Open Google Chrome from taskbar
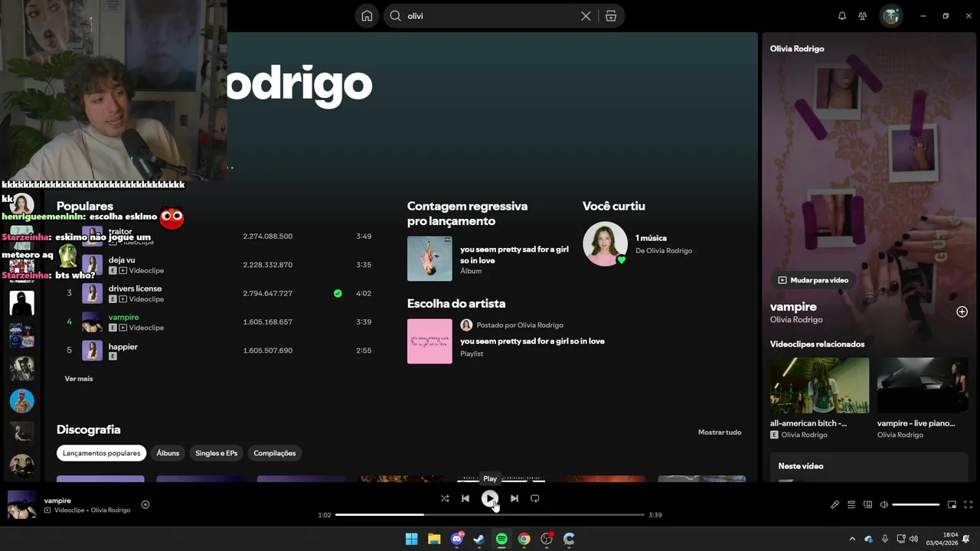 pos(524,539)
